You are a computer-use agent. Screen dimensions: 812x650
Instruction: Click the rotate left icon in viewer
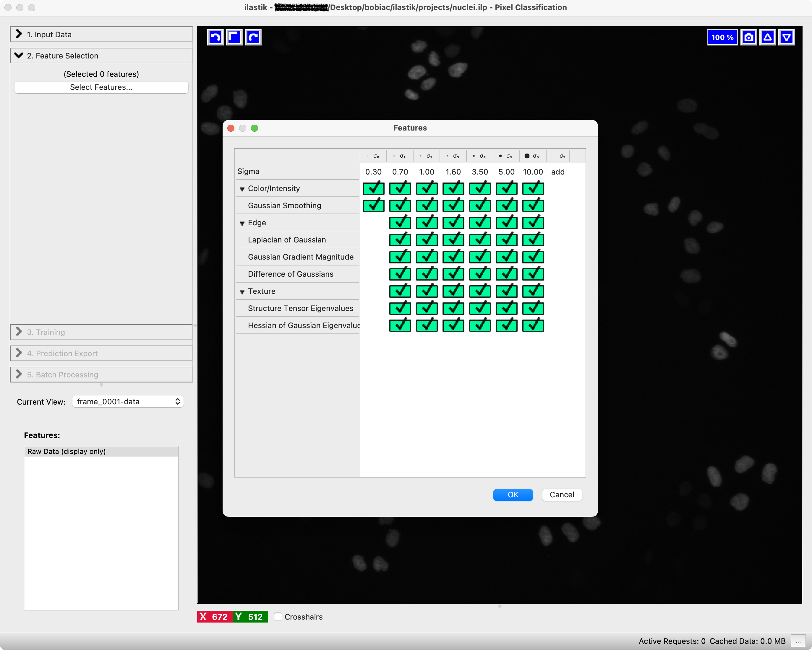pos(215,37)
